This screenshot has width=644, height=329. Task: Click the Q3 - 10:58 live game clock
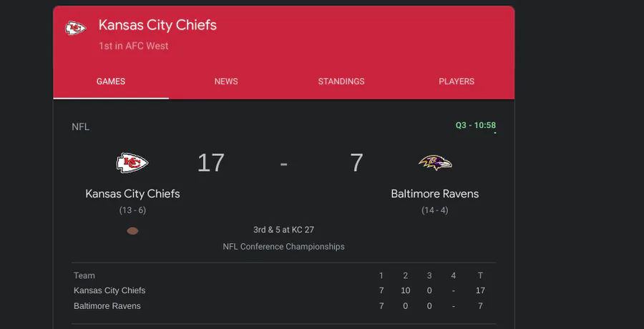point(476,126)
